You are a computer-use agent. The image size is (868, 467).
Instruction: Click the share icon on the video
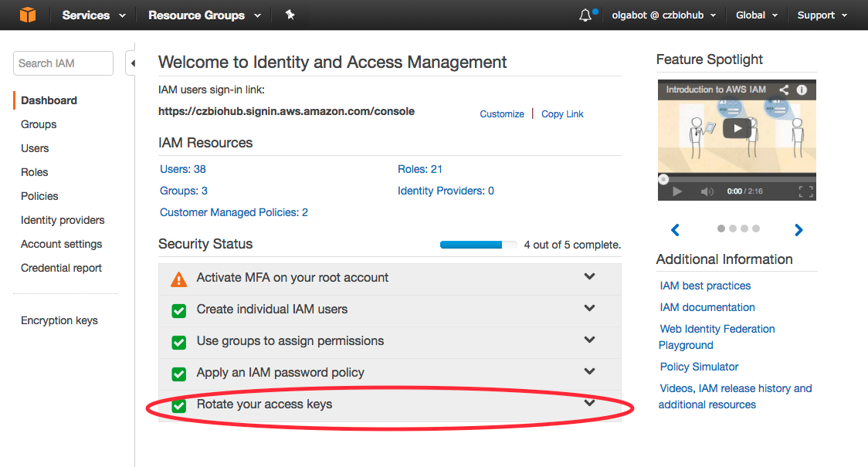784,90
